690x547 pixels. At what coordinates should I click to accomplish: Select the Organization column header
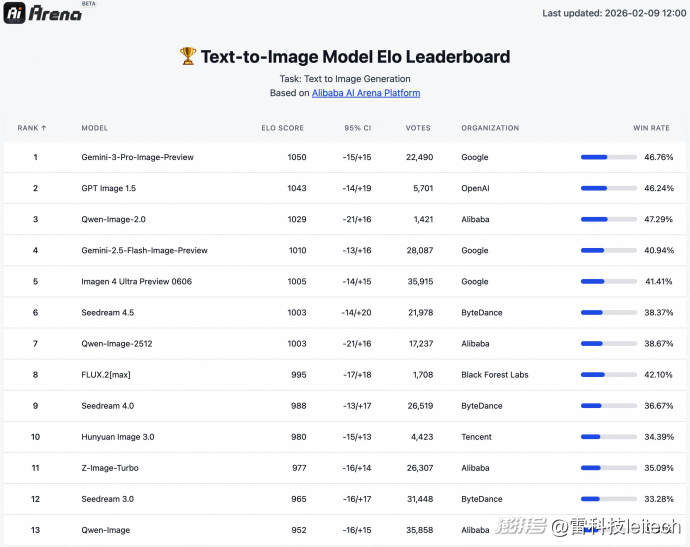490,128
